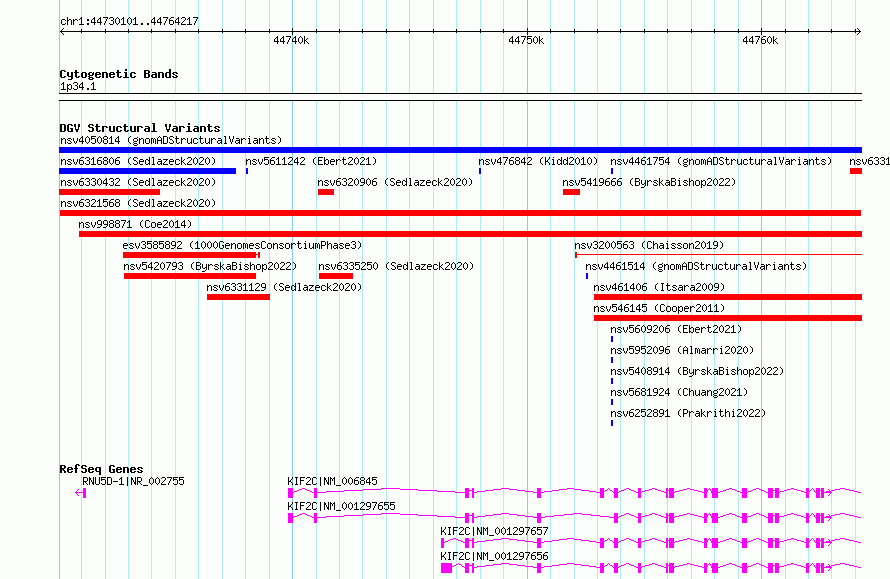
Task: Click the left arrow of the ruler
Action: click(62, 31)
